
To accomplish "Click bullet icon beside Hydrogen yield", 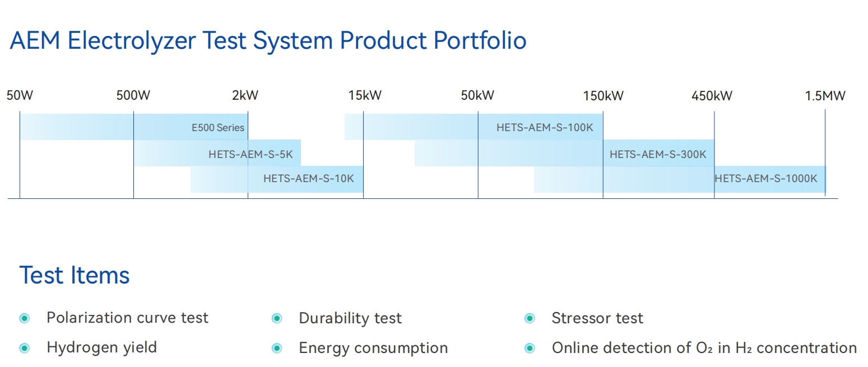I will (x=24, y=349).
